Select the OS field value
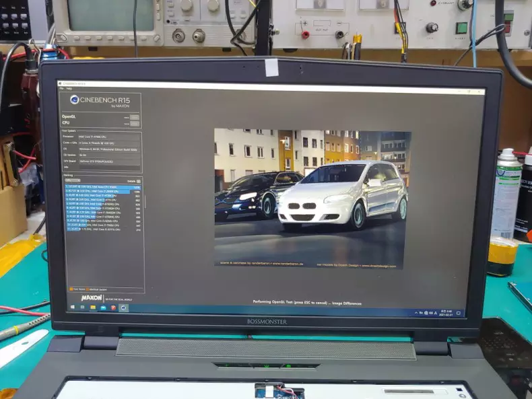Image resolution: width=532 pixels, height=399 pixels. [x=109, y=149]
